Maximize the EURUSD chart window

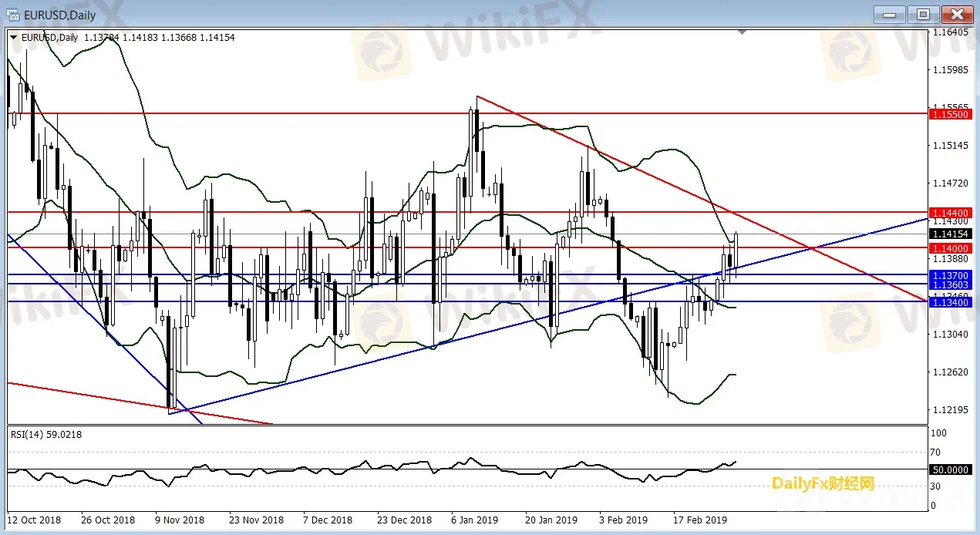click(x=923, y=14)
